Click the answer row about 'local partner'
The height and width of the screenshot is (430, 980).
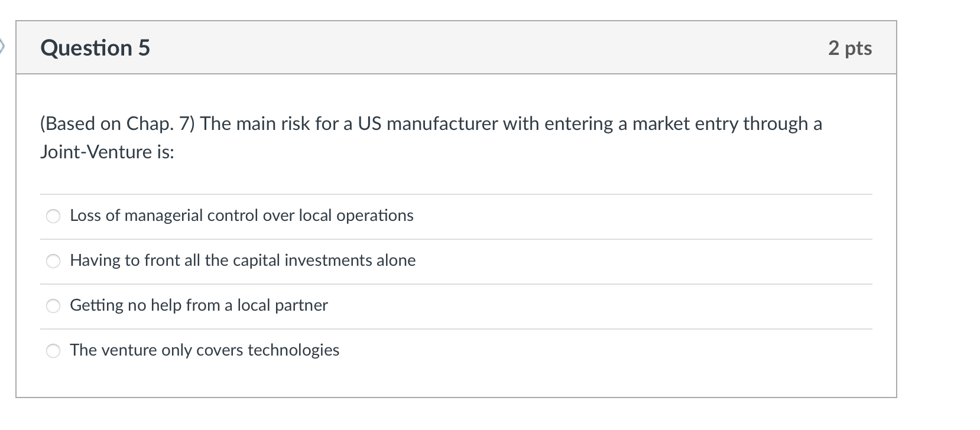coord(199,305)
